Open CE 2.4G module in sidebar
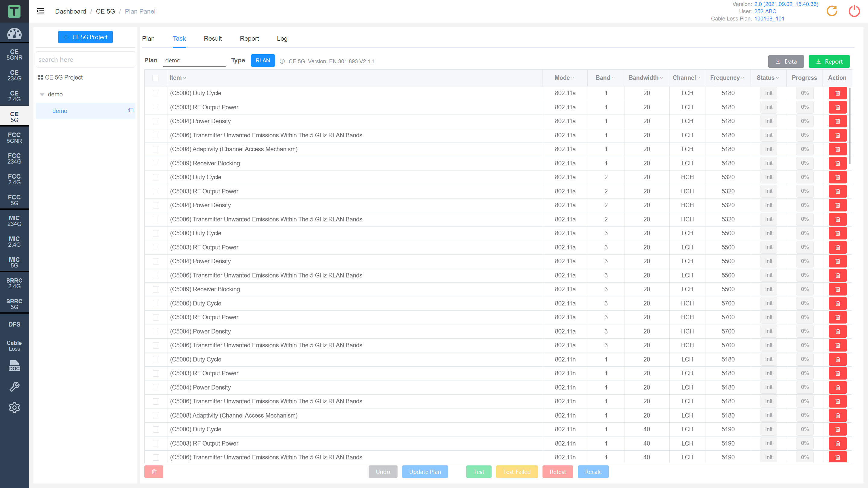Screen dimensions: 868x488 point(14,96)
